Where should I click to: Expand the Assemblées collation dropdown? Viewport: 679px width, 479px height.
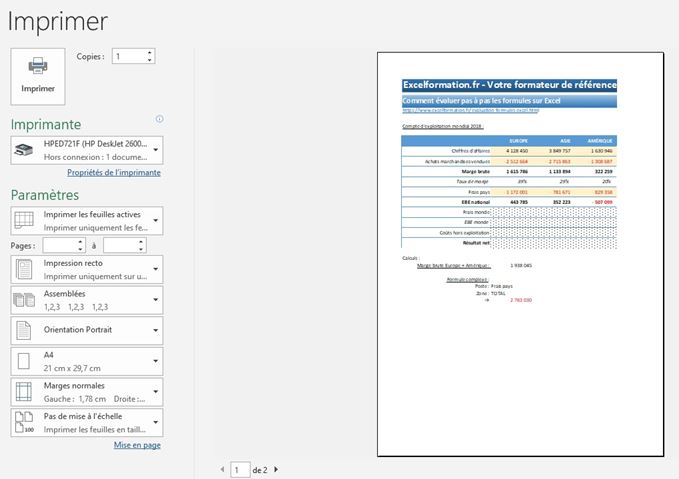pos(155,300)
